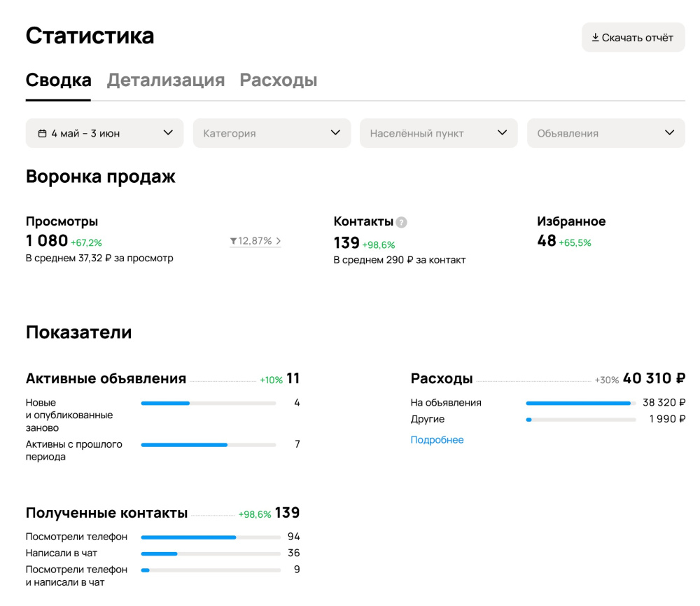Image resolution: width=700 pixels, height=606 pixels.
Task: Click the Избранное value 48
Action: tap(547, 241)
